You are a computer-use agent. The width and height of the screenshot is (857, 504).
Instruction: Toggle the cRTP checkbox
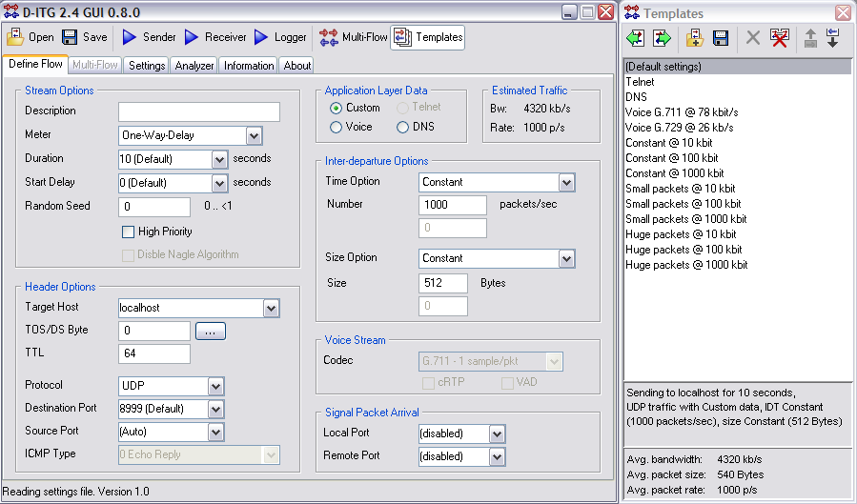coord(429,383)
